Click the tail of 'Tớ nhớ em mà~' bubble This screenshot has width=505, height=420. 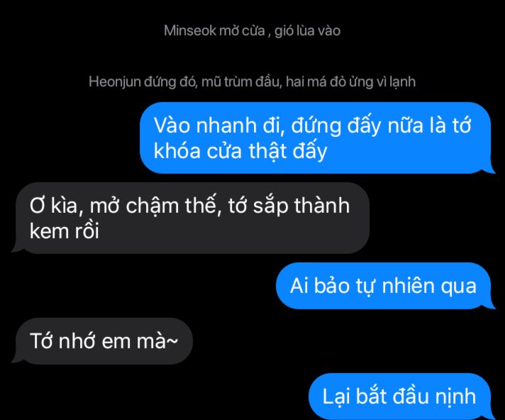coord(17,359)
